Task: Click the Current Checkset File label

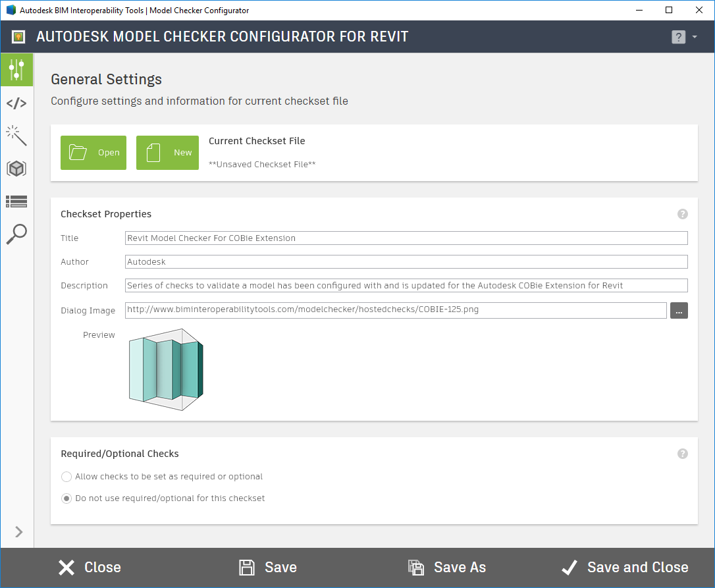Action: pos(257,141)
